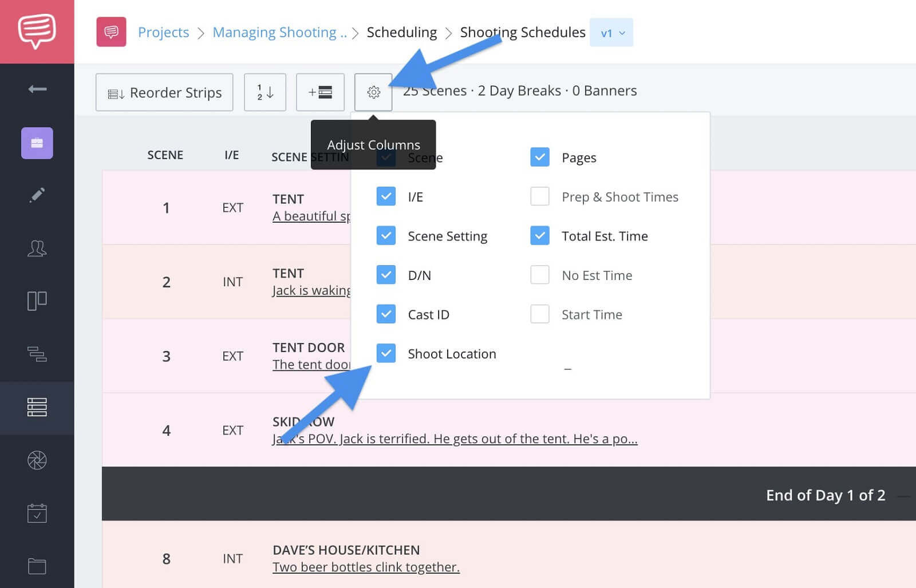The height and width of the screenshot is (588, 916).
Task: Click INT cell in scene 8 row
Action: tap(233, 559)
